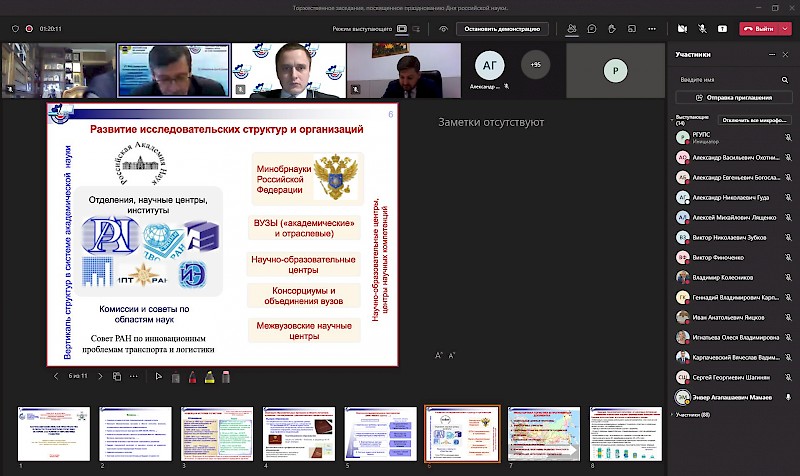Screen dimensions: 800x476
Task: Toggle the microphone mute button
Action: (x=704, y=29)
